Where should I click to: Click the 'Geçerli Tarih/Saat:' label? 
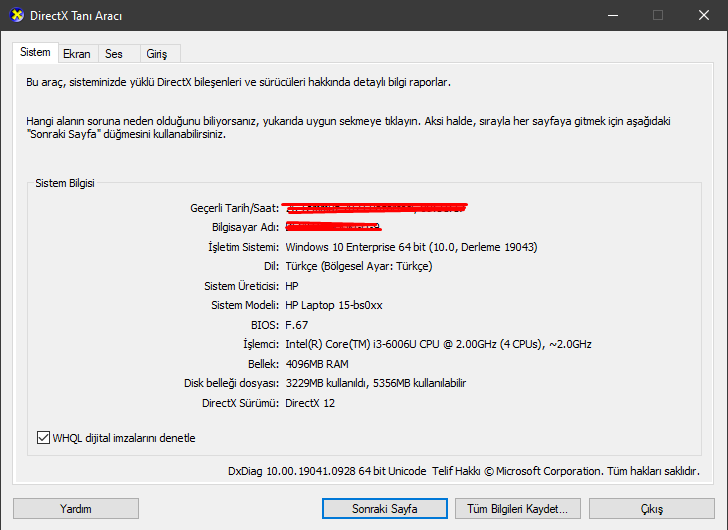(x=235, y=208)
